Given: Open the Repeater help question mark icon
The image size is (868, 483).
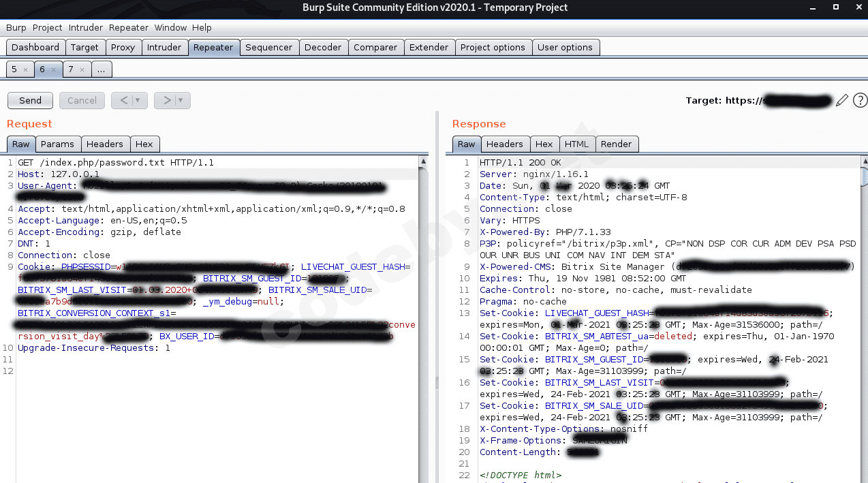Looking at the screenshot, I should pos(860,101).
